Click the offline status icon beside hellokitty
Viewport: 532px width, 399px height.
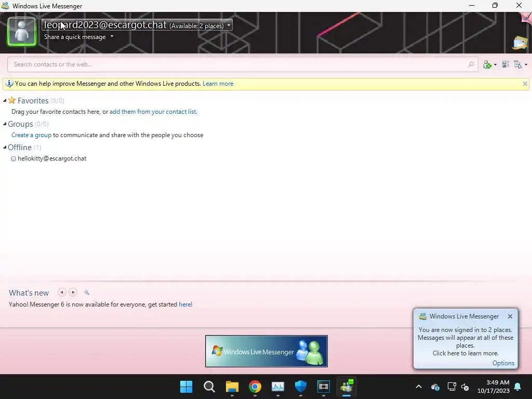pos(14,159)
